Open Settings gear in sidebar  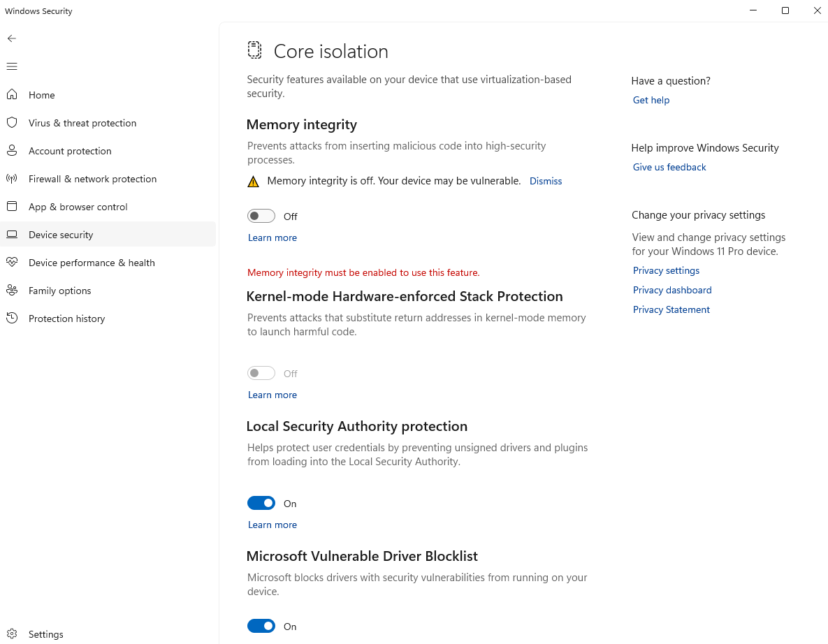(x=12, y=634)
